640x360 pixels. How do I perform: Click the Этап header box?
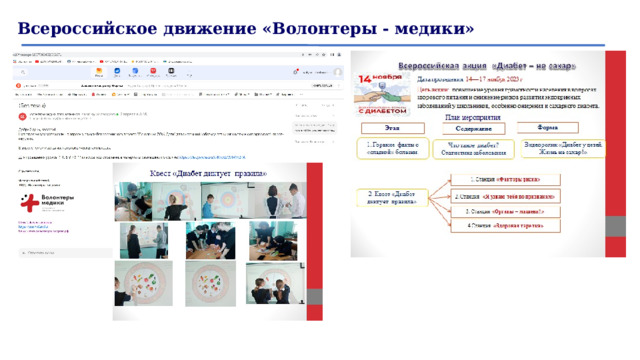(x=393, y=128)
